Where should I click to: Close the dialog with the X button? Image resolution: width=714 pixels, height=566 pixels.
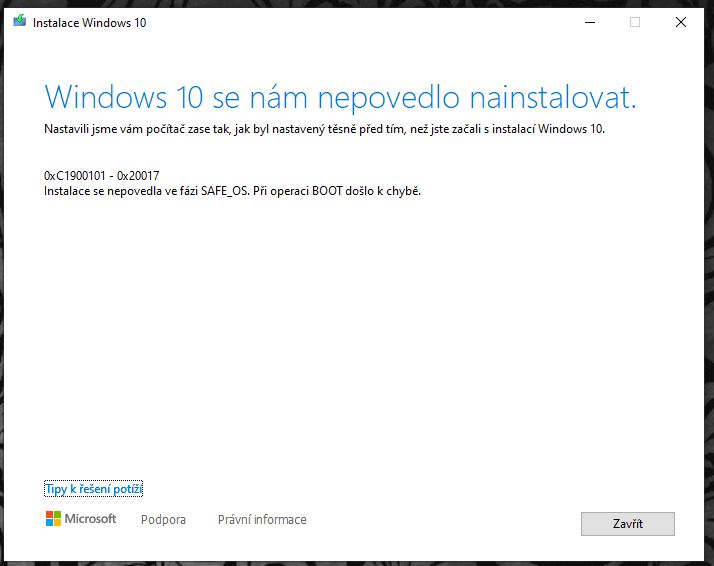click(681, 23)
